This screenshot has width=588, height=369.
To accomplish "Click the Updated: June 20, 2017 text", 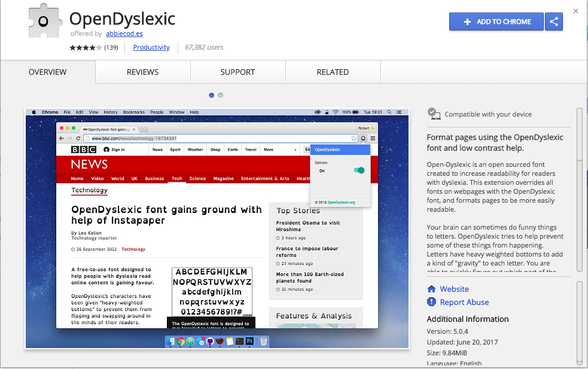I will point(462,342).
